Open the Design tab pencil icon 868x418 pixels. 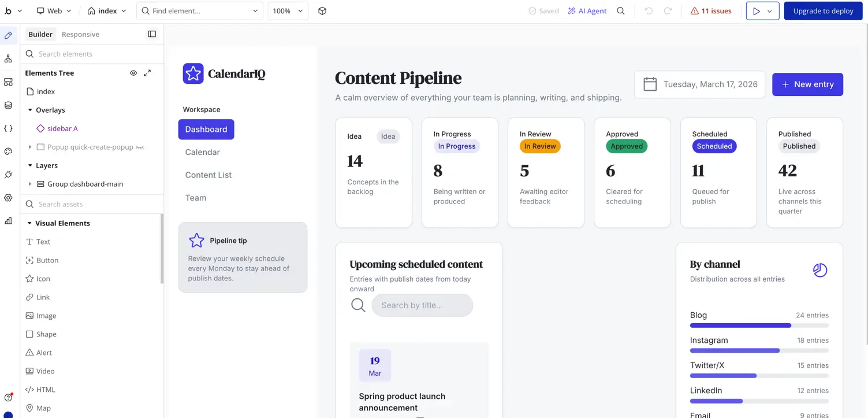tap(8, 35)
